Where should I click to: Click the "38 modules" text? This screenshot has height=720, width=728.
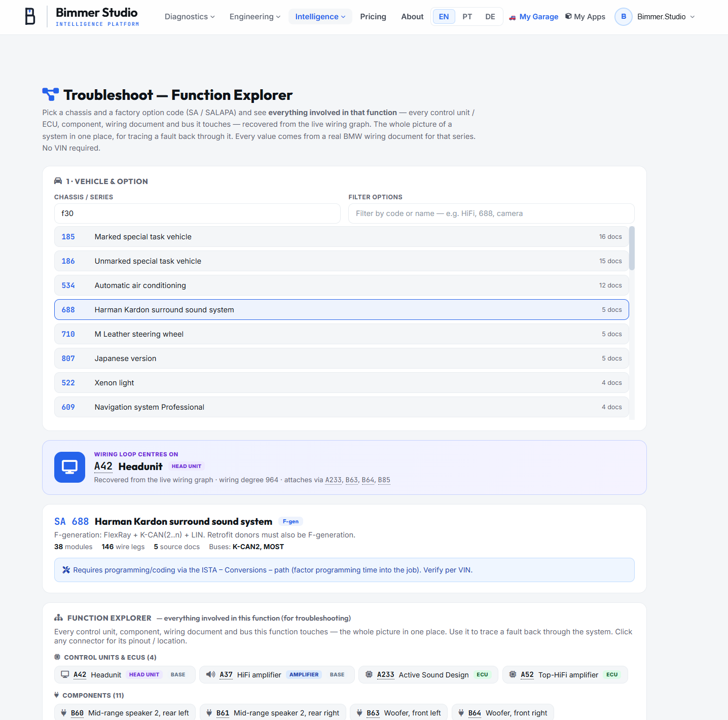tap(74, 547)
